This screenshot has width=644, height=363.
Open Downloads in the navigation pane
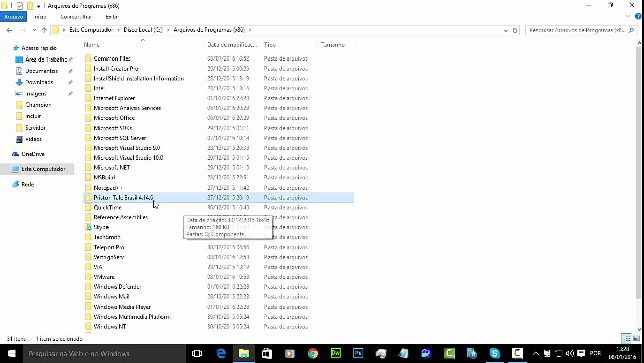click(39, 82)
